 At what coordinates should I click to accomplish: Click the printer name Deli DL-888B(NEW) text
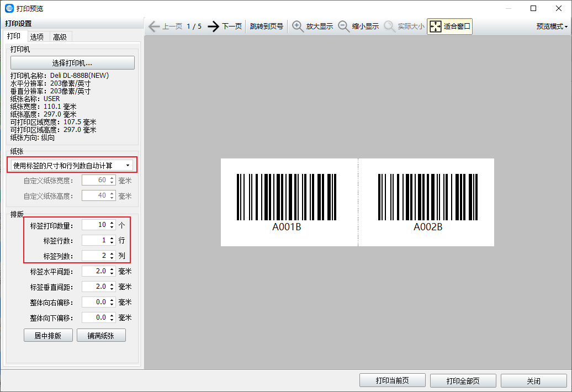tap(80, 76)
